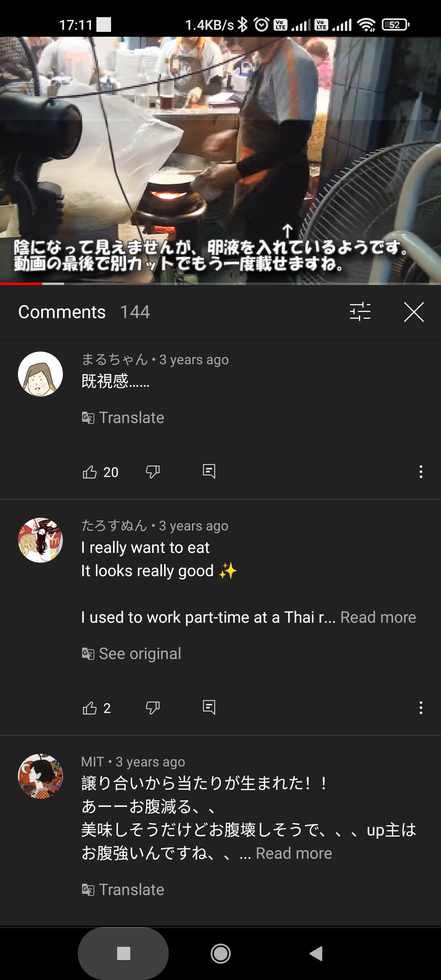Viewport: 441px width, 980px height.
Task: Open まるちゃん's profile avatar
Action: point(40,374)
